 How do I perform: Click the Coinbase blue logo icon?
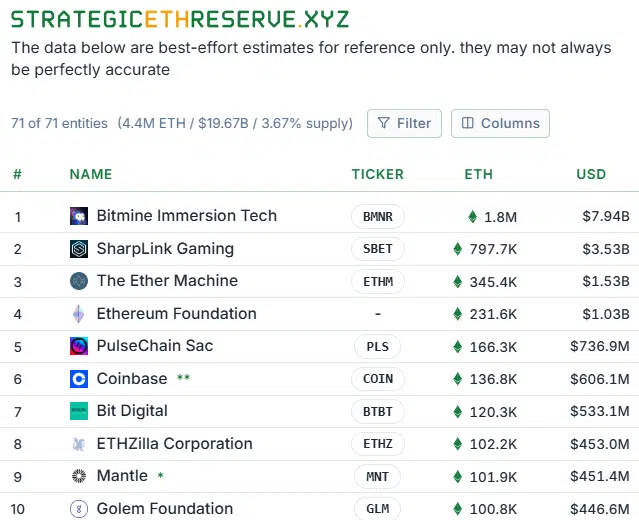click(x=79, y=379)
